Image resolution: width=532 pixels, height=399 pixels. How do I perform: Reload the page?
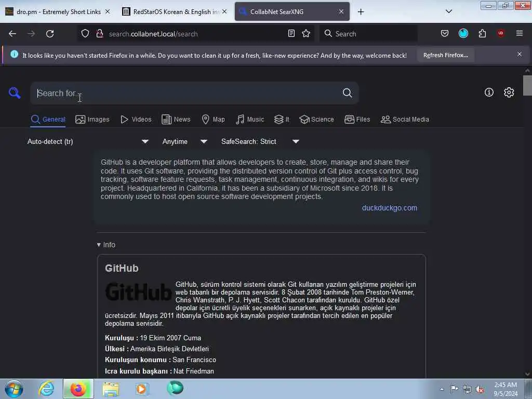(x=50, y=34)
